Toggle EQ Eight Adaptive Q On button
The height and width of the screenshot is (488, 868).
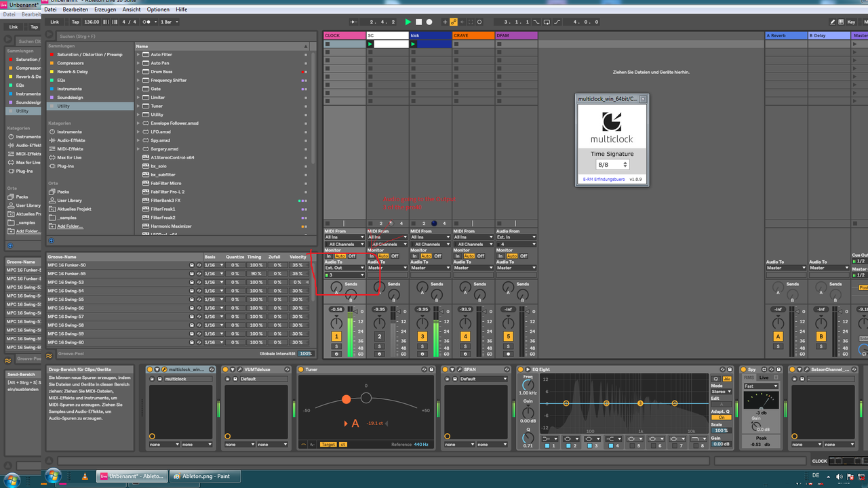point(720,418)
